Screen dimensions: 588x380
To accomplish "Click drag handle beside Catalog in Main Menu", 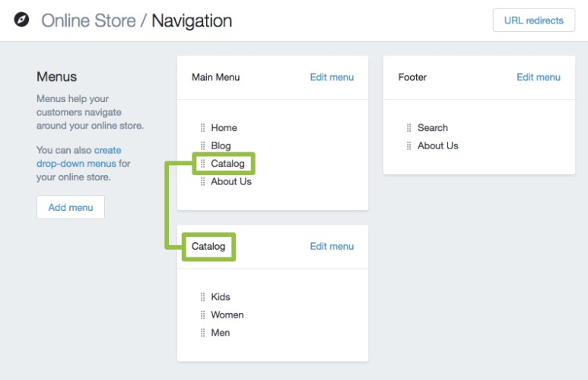I will click(203, 164).
